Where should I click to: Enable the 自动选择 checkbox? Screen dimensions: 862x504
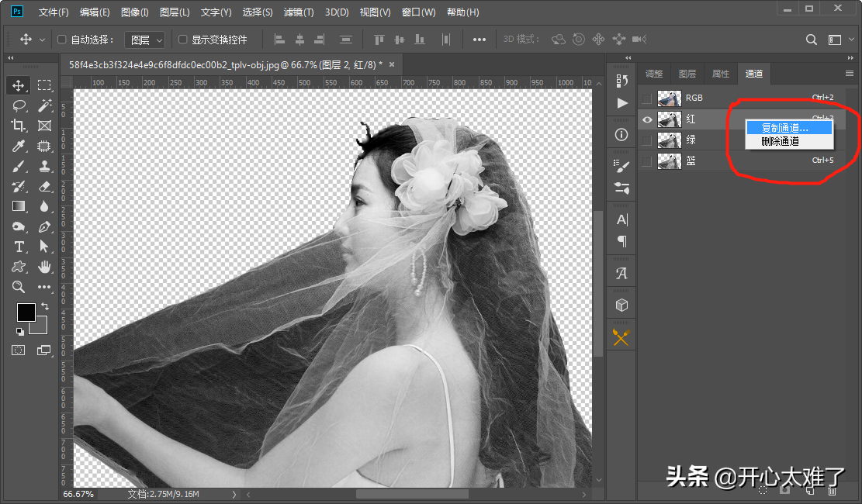(x=63, y=40)
